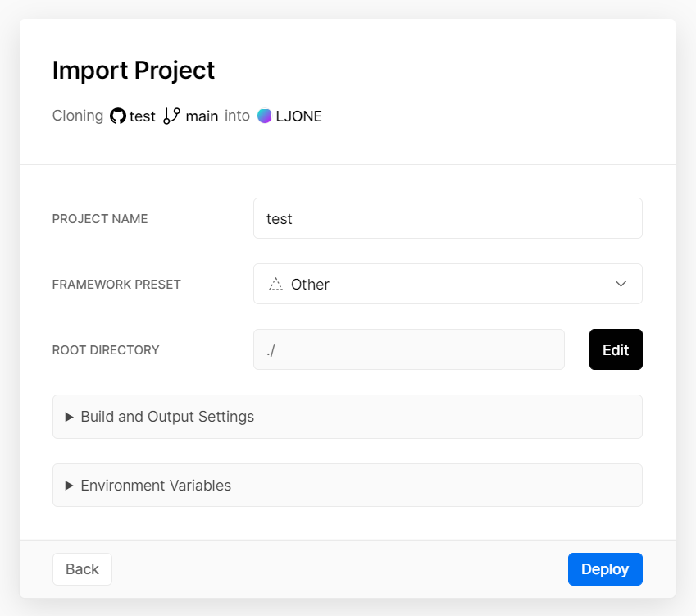Click the ROOT DIRECTORY label

click(x=106, y=350)
